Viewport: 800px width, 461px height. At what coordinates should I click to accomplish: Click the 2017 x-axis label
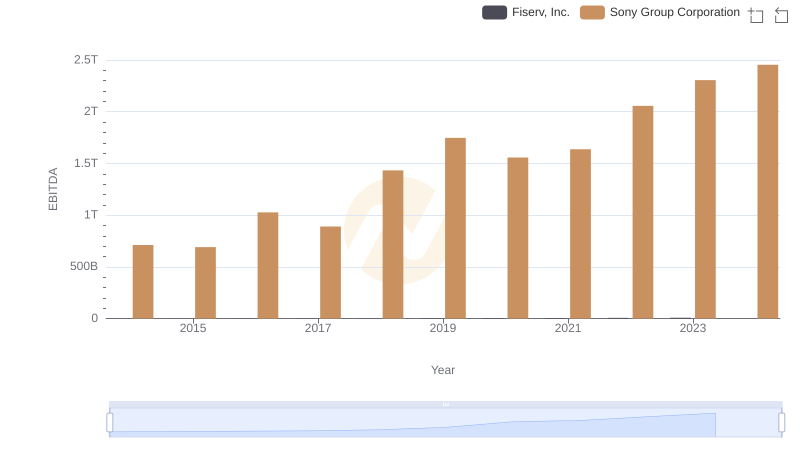[x=318, y=328]
